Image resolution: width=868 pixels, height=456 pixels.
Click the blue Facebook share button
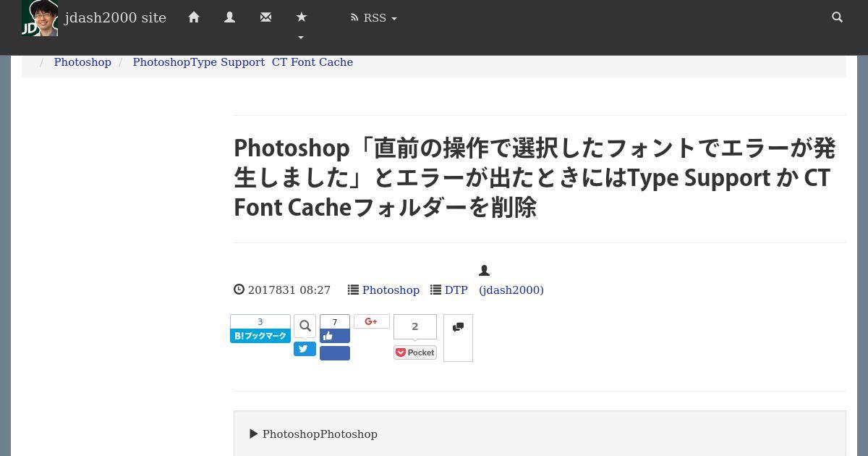335,353
